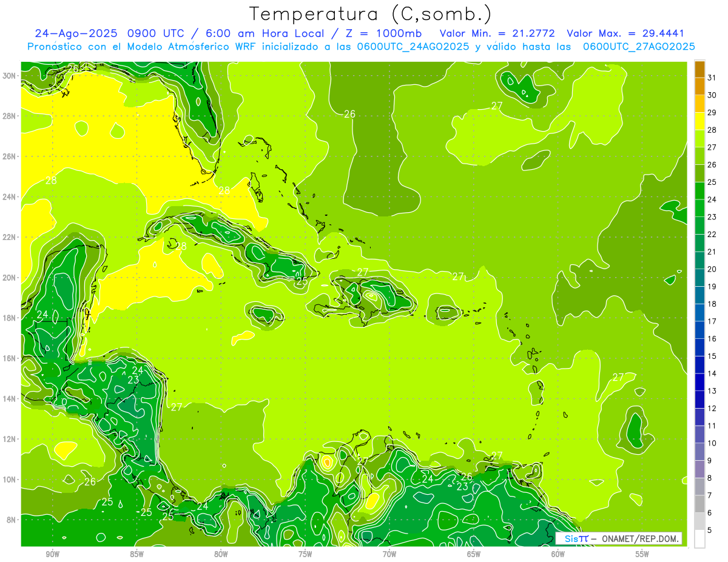The image size is (728, 562).
Task: Click the dark blue legend swatch between 13 and 14
Action: [699, 383]
